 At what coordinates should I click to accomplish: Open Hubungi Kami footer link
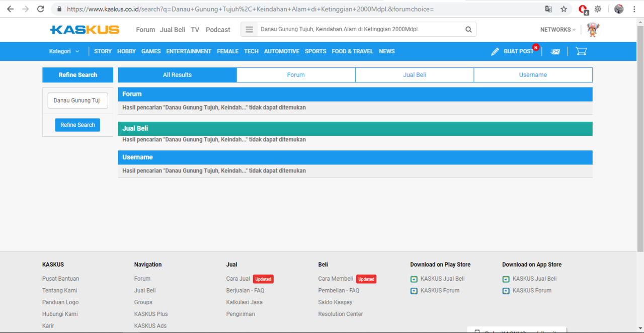[x=60, y=314]
